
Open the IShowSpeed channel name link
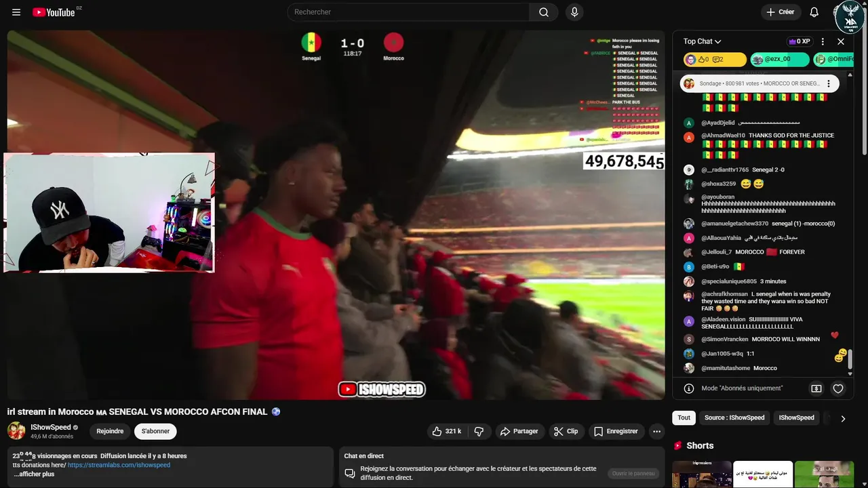(x=51, y=428)
